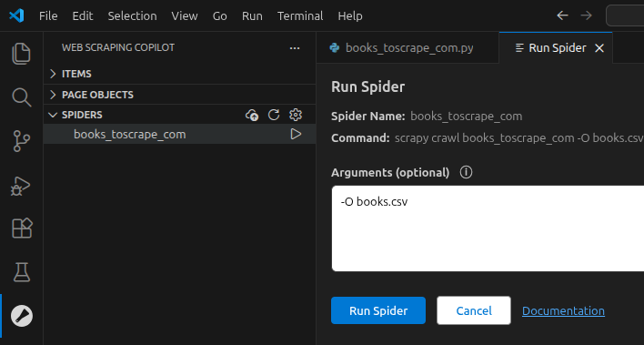
Task: Click the command center search box
Action: (625, 15)
